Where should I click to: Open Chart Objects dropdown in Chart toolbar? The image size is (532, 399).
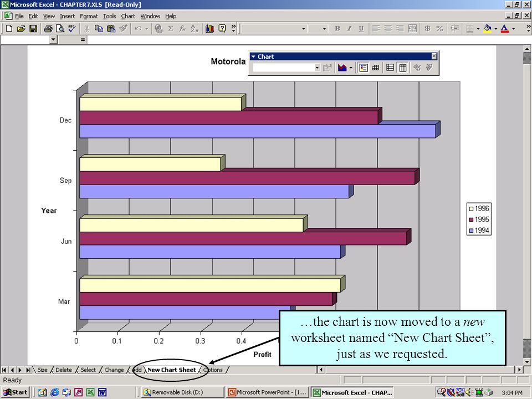click(317, 68)
